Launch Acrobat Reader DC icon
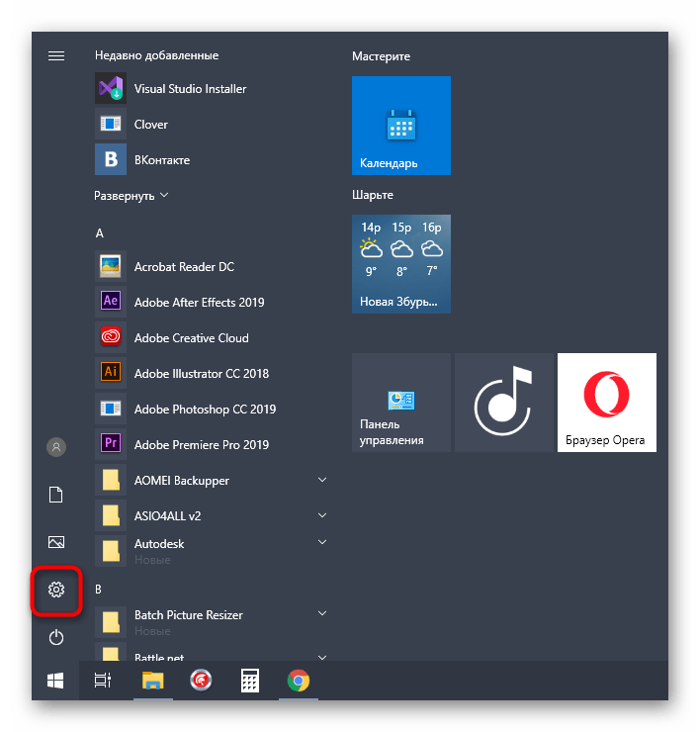 click(111, 266)
